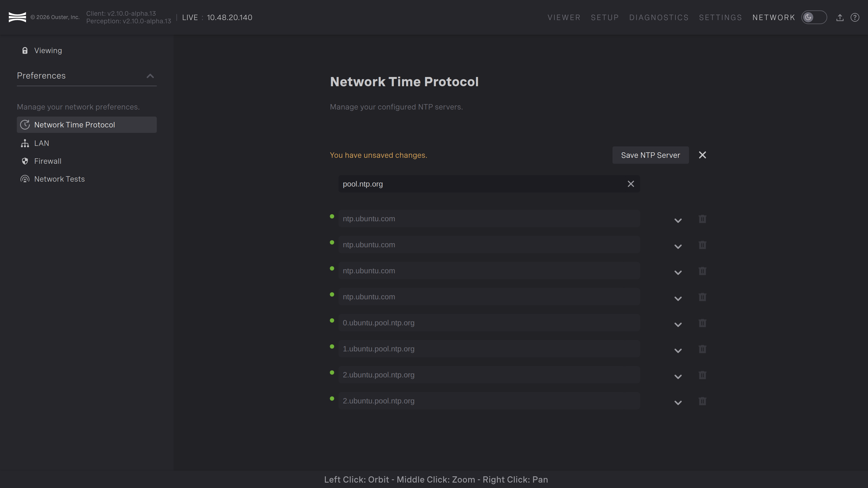Clear the pool.ntp.org field with X
Screen dimensions: 868x488
click(x=631, y=184)
